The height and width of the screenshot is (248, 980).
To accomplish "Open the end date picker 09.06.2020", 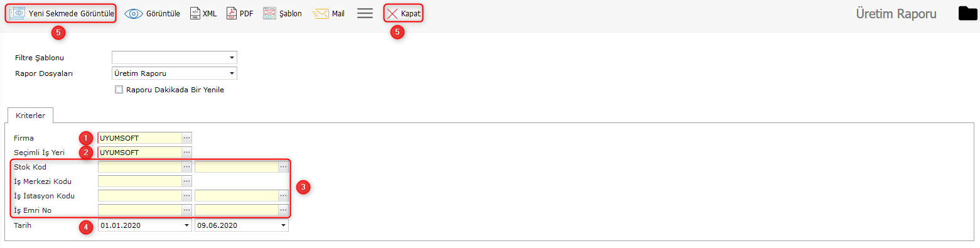I will click(x=283, y=225).
